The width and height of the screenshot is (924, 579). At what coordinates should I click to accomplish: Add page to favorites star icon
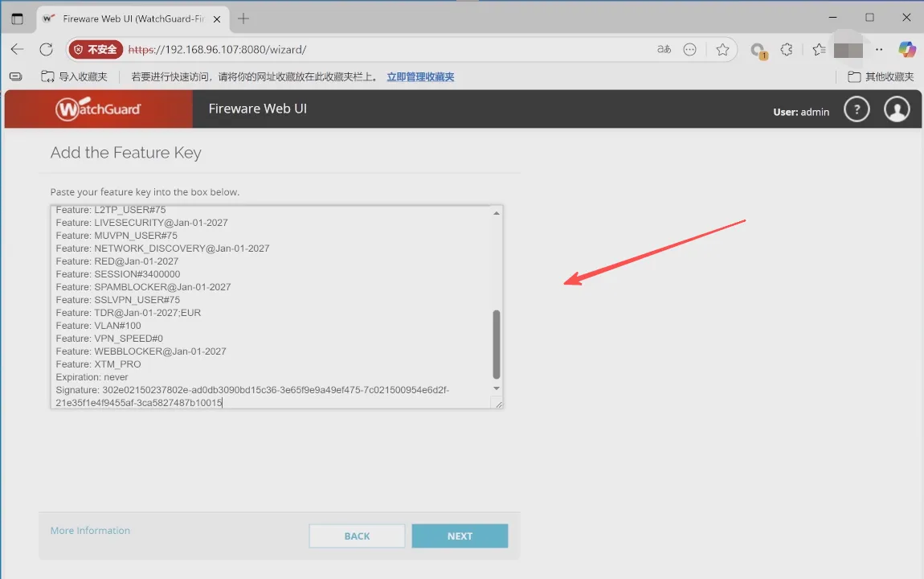click(x=722, y=50)
